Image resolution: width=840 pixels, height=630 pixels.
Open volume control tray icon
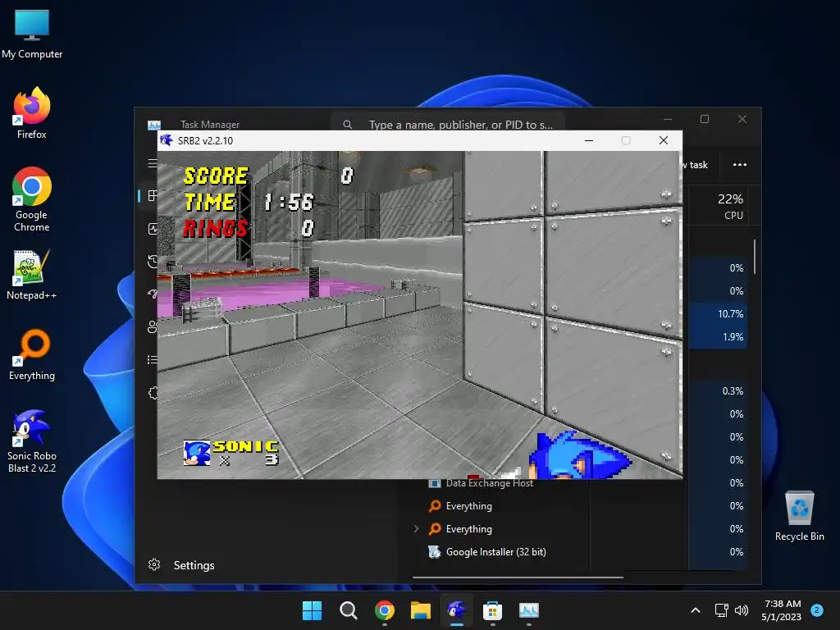742,610
